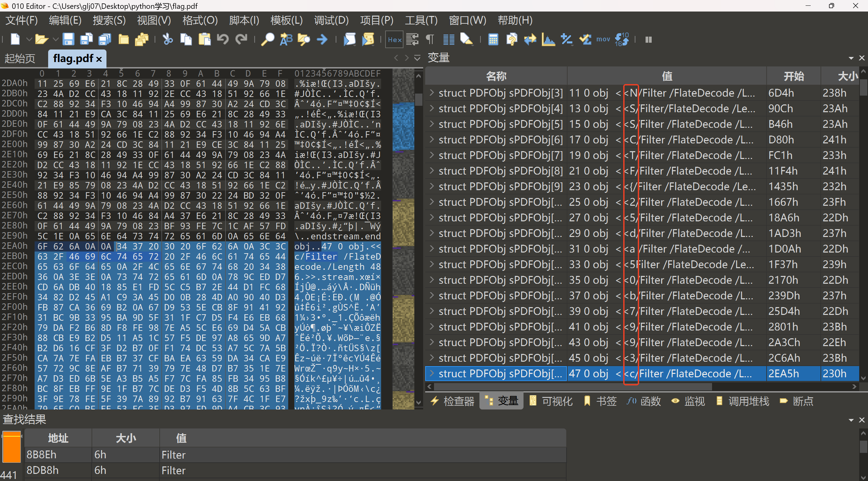This screenshot has width=868, height=481.
Task: Switch to the 起始页 tab
Action: coord(20,59)
